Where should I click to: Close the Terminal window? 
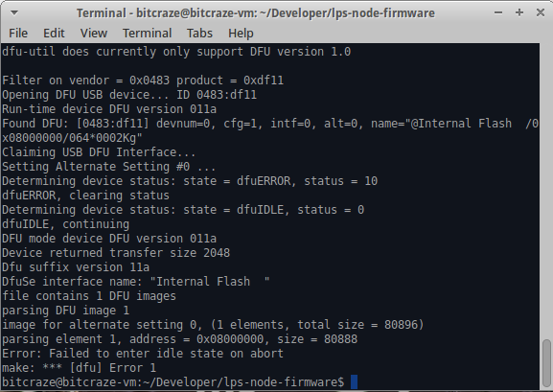[x=541, y=12]
